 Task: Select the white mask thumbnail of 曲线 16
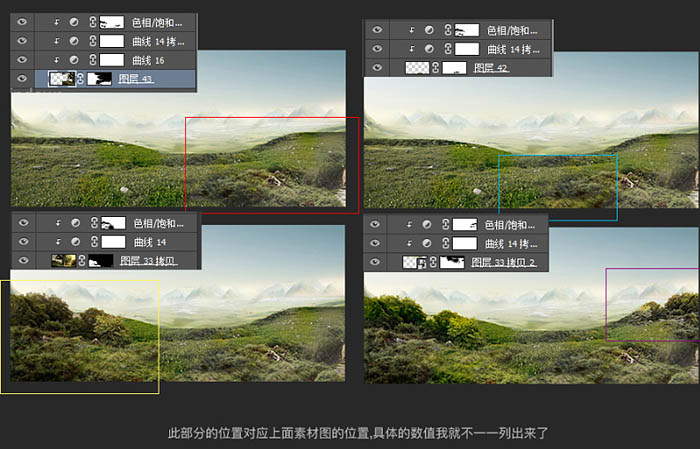coord(112,60)
